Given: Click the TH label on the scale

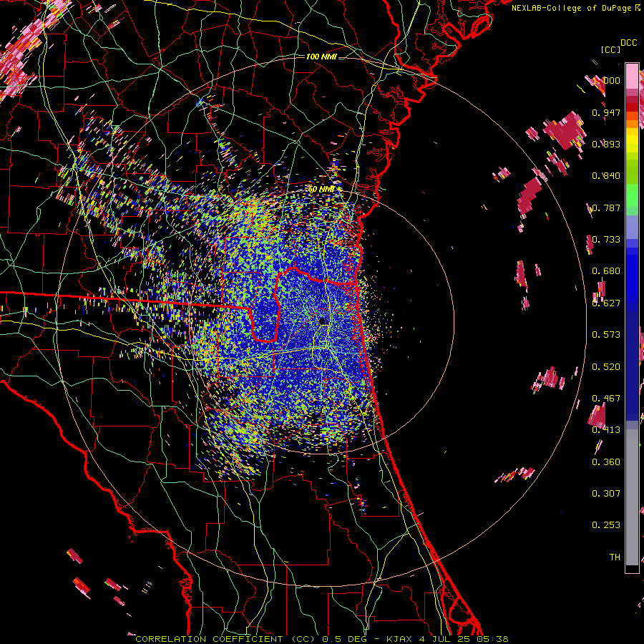Looking at the screenshot, I should 615,557.
